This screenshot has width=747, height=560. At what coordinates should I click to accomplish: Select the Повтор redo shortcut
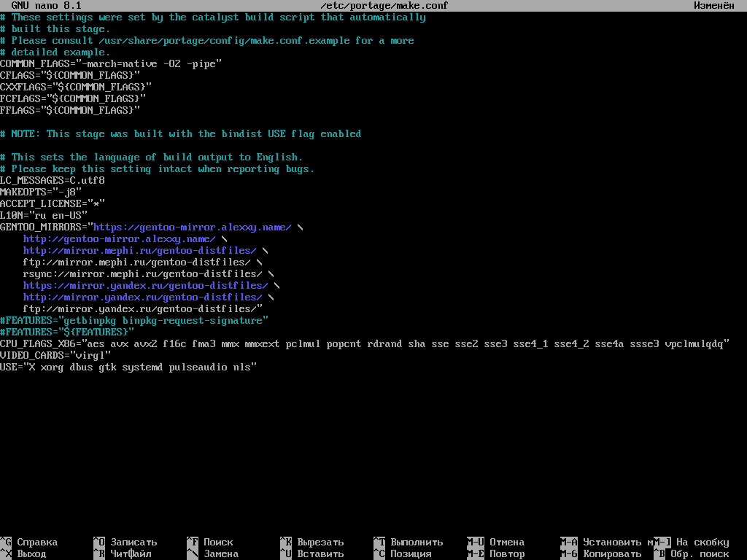tap(496, 554)
